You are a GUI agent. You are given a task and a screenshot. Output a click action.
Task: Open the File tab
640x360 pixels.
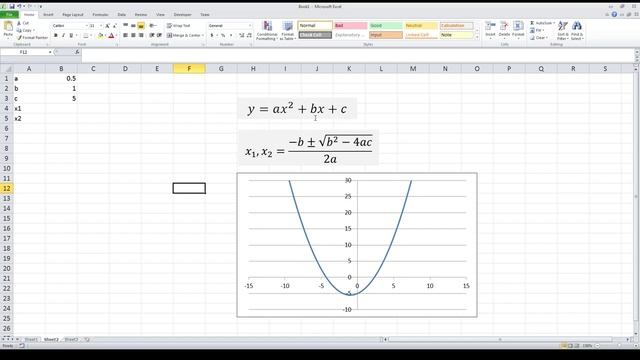[x=9, y=14]
